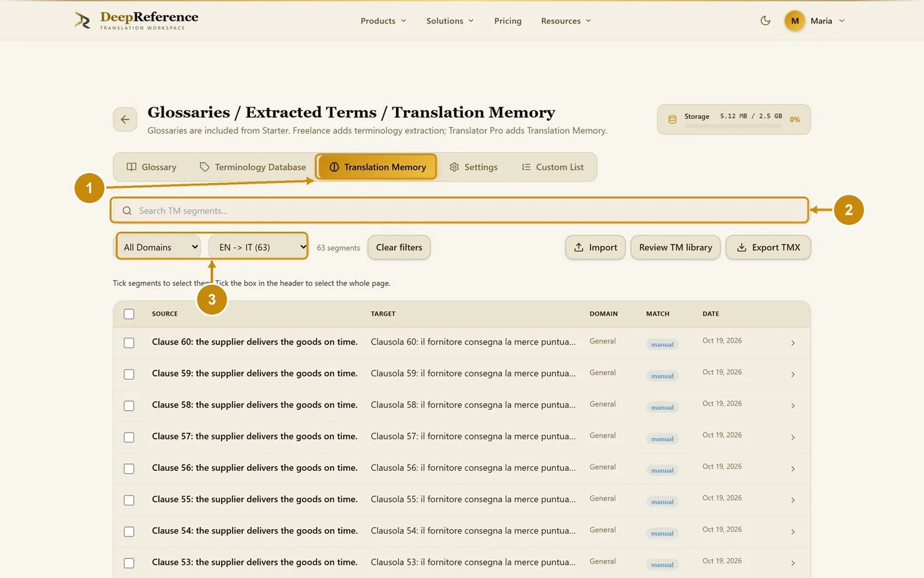Tick the checkbox for Clause 55
Viewport: 924px width, 578px height.
point(129,500)
